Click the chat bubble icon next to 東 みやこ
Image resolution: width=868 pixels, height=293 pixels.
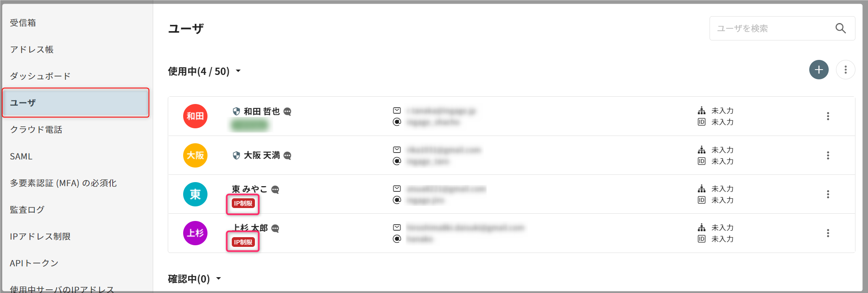[x=275, y=189]
